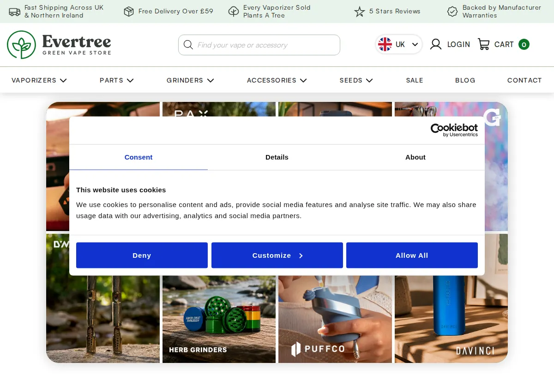The height and width of the screenshot is (392, 554).
Task: Click the delivery truck icon
Action: [15, 12]
